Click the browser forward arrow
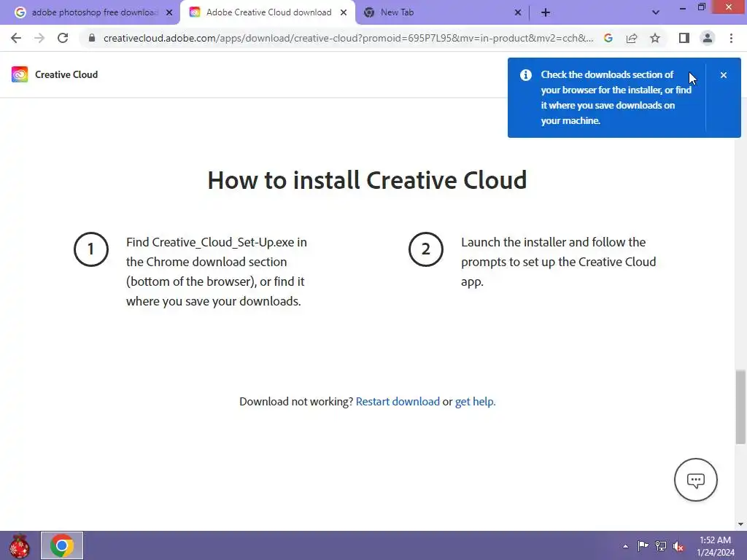 [x=39, y=38]
